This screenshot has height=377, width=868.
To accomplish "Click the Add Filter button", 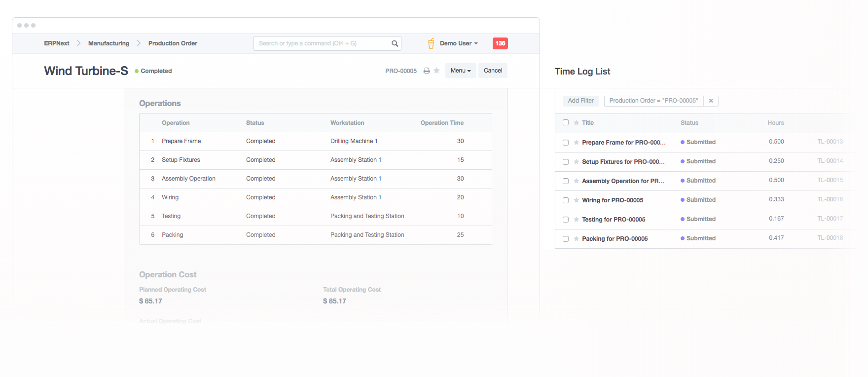I will click(580, 101).
